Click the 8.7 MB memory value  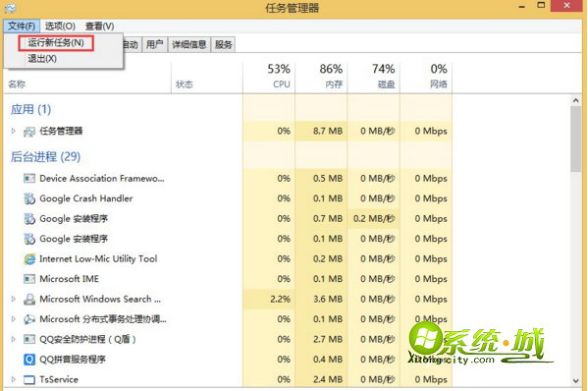tap(328, 131)
